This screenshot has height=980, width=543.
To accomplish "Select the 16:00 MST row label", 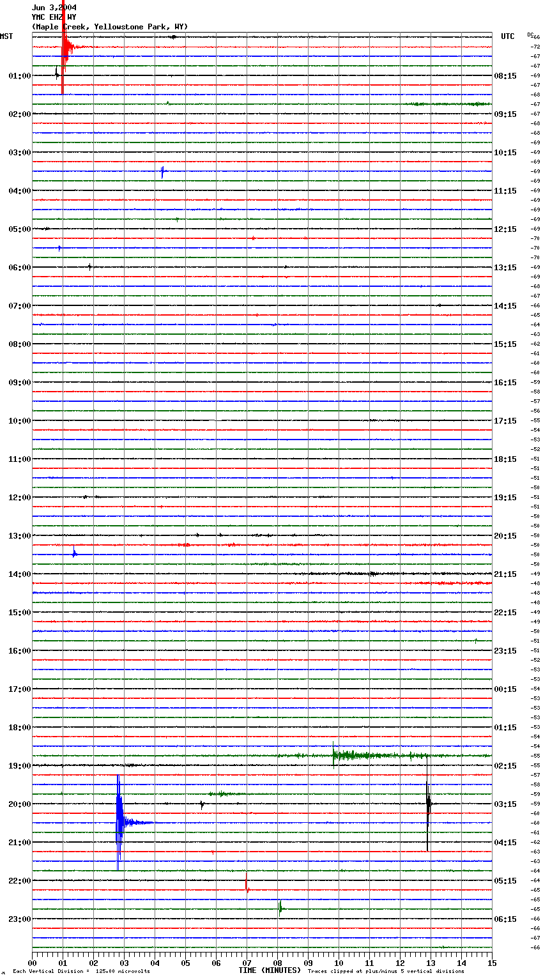I will tap(19, 651).
